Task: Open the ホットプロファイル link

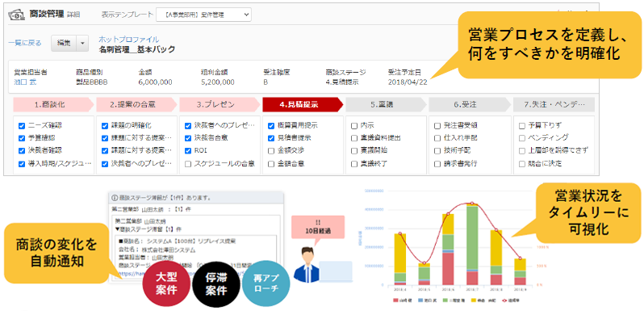Action: 128,40
